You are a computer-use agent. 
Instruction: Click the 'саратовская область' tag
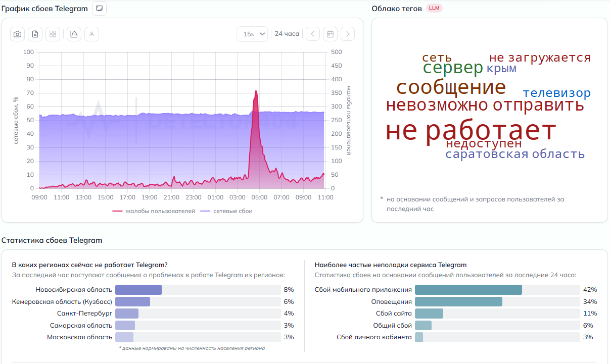pos(514,154)
